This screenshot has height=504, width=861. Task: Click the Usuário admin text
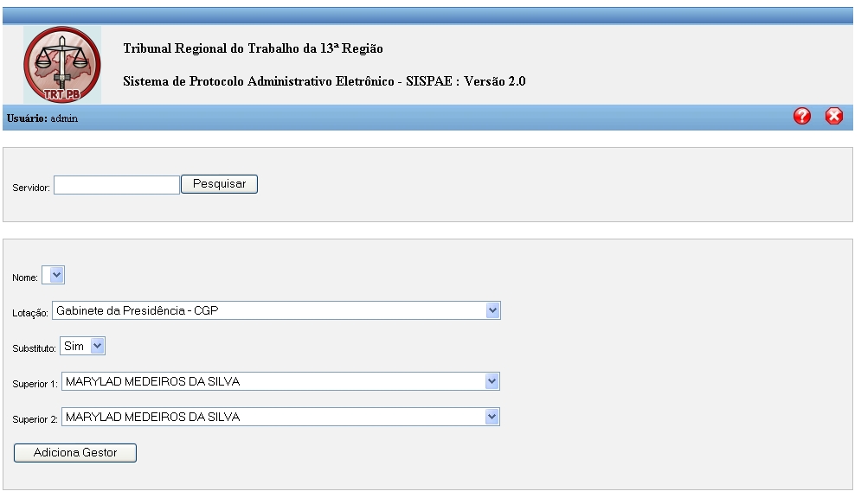coord(42,118)
